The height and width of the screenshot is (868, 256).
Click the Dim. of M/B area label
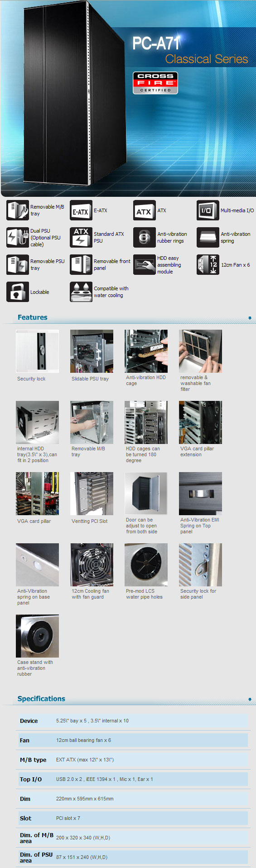tap(37, 838)
